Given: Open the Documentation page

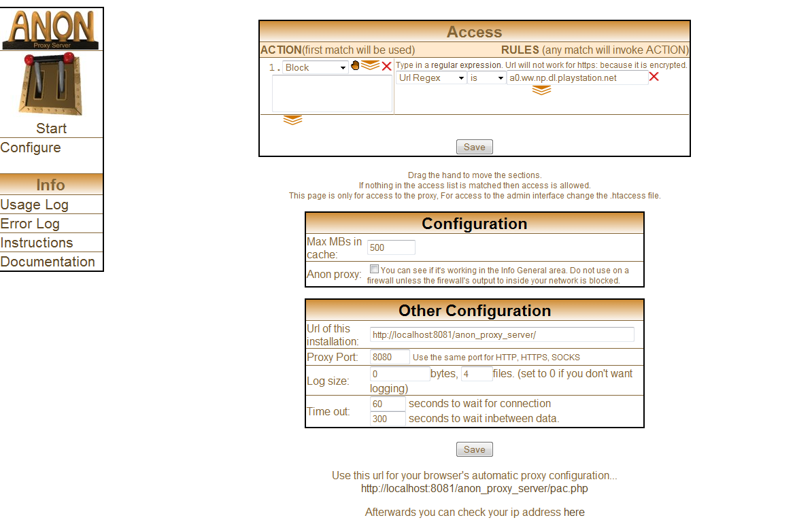Looking at the screenshot, I should pos(48,262).
